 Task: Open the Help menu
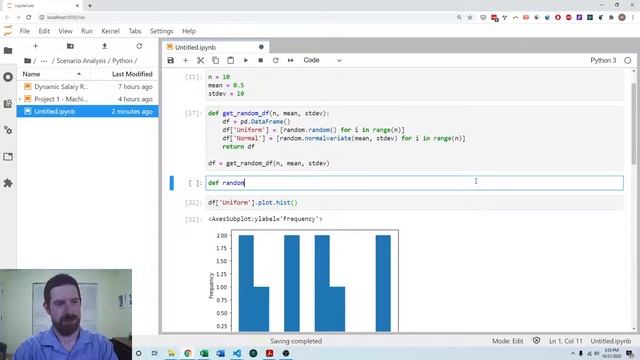pyautogui.click(x=189, y=31)
